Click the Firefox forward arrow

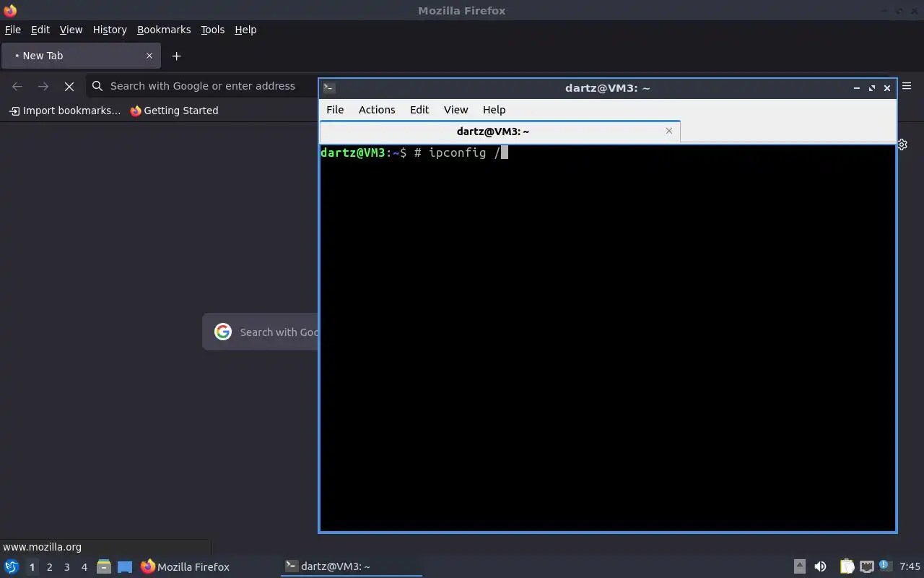pyautogui.click(x=43, y=86)
